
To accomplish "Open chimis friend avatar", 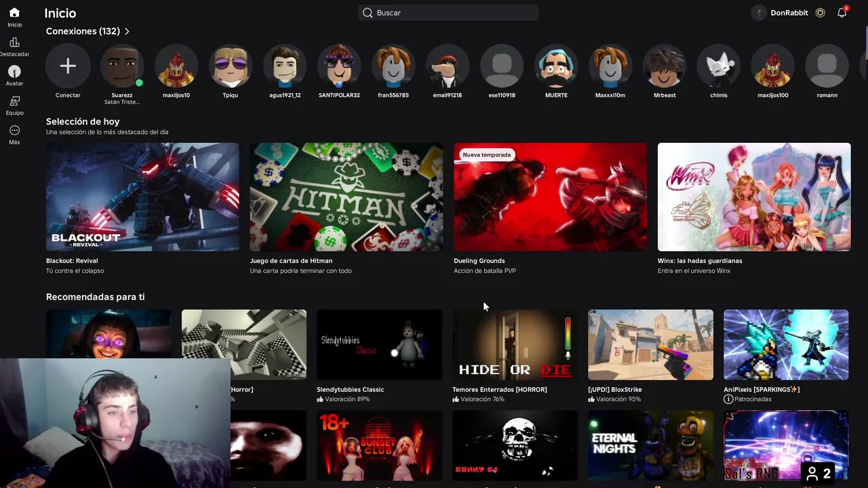I will coord(719,66).
